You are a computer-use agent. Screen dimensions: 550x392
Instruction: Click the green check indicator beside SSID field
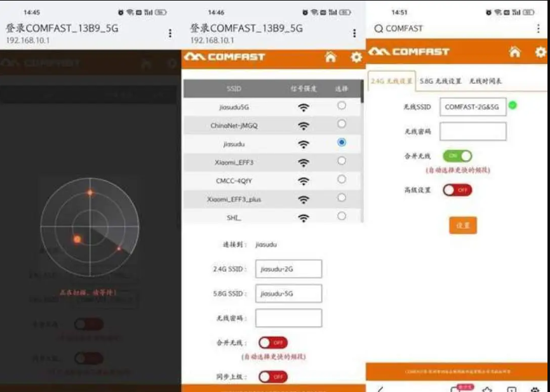coord(513,105)
